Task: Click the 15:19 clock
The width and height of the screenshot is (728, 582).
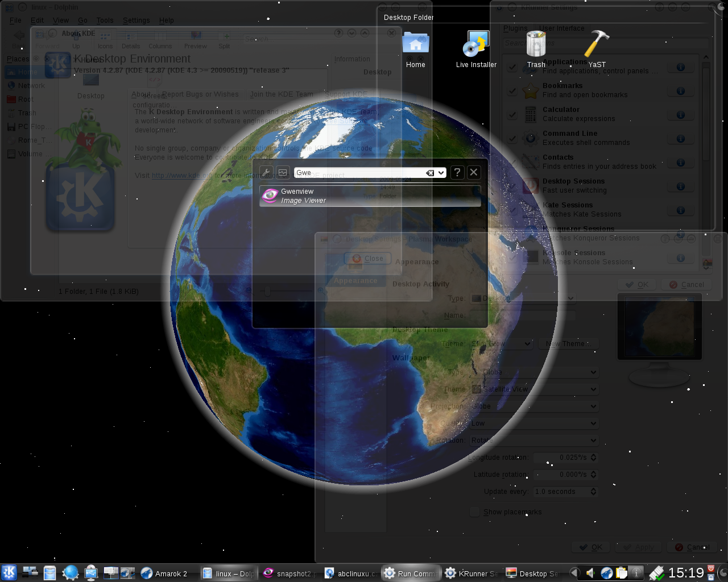Action: pyautogui.click(x=686, y=573)
